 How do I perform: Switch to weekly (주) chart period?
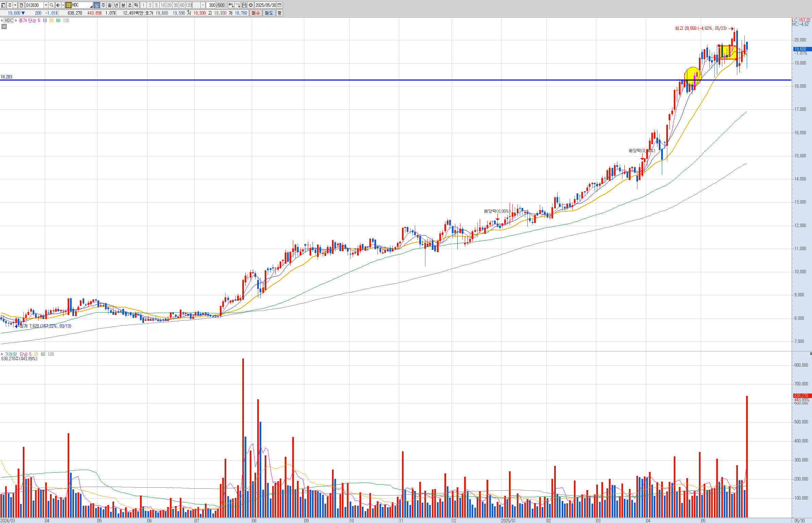pos(103,5)
